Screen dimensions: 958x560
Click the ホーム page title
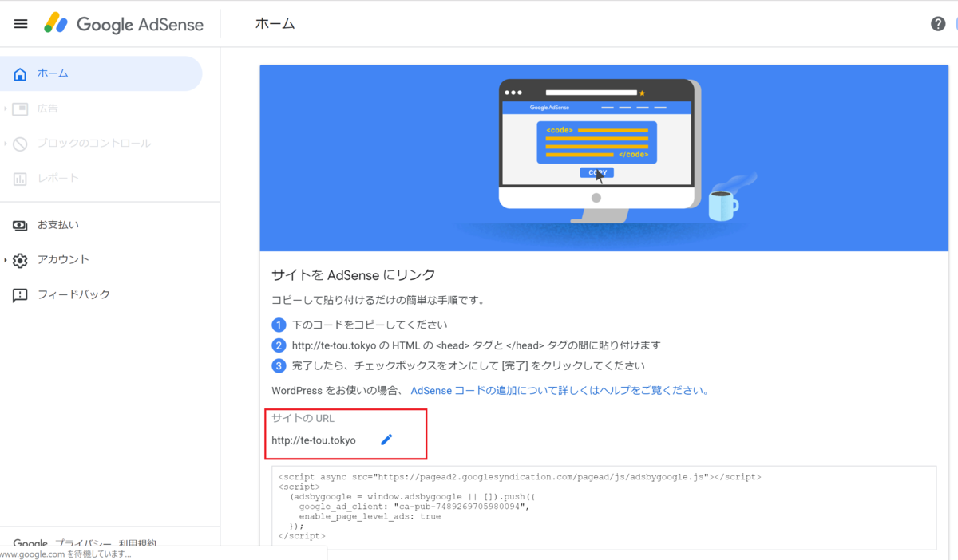coord(275,24)
